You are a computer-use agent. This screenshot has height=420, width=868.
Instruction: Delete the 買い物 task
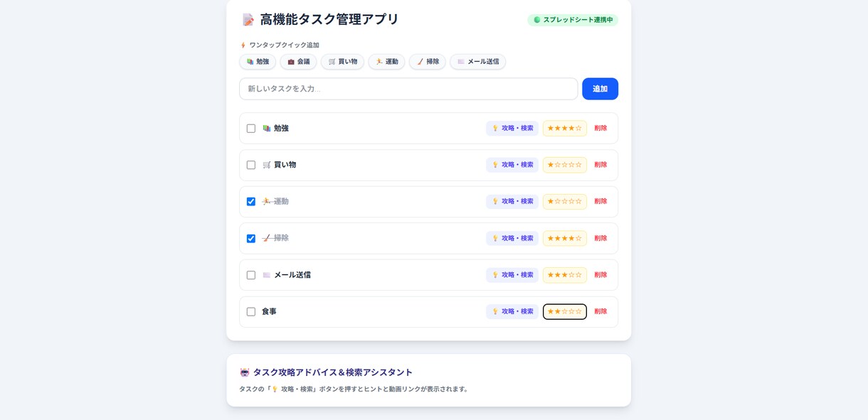point(601,165)
